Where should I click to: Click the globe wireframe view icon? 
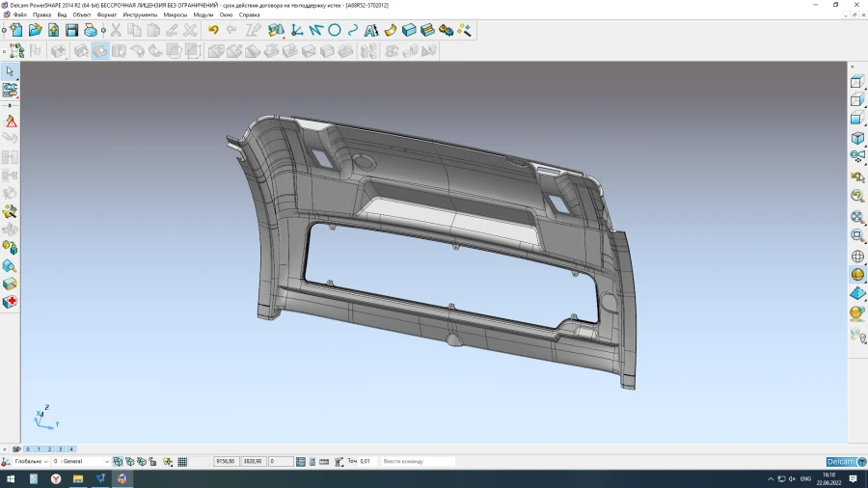(x=856, y=257)
